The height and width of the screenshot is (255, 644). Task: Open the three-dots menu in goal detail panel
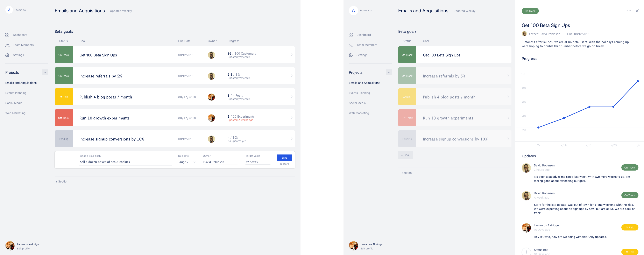(x=629, y=11)
